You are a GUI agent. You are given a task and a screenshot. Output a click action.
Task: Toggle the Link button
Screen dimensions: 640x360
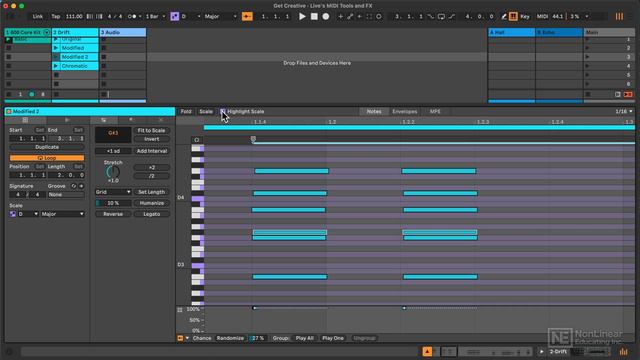click(38, 16)
